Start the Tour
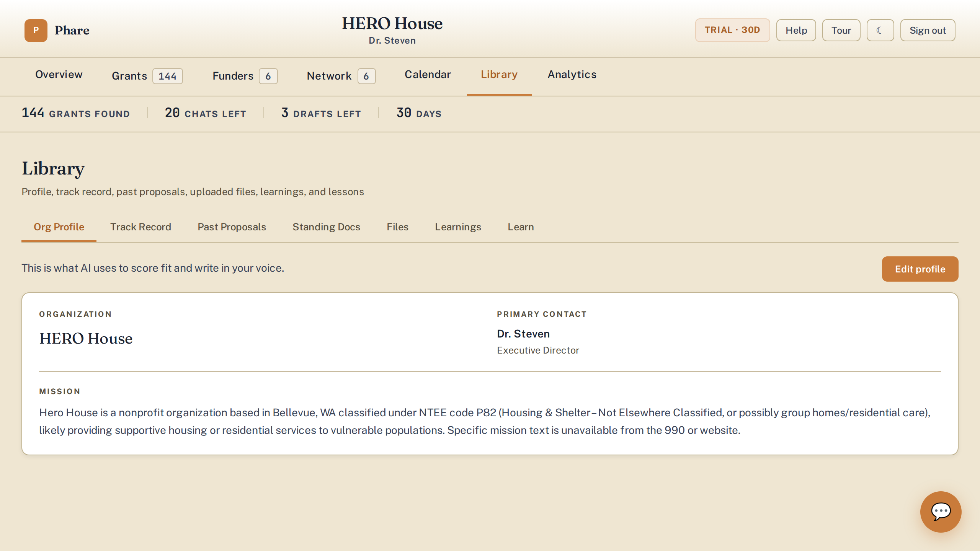980x551 pixels. pyautogui.click(x=841, y=30)
